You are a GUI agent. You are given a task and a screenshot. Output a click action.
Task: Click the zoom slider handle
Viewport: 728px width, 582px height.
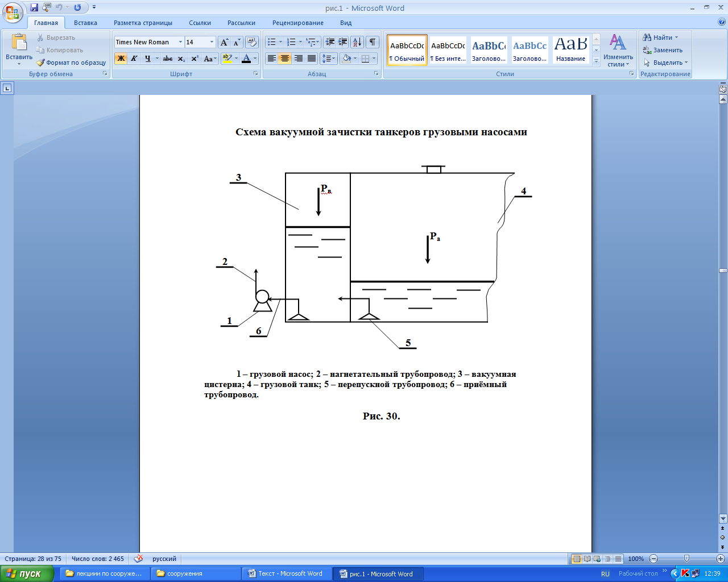point(686,559)
